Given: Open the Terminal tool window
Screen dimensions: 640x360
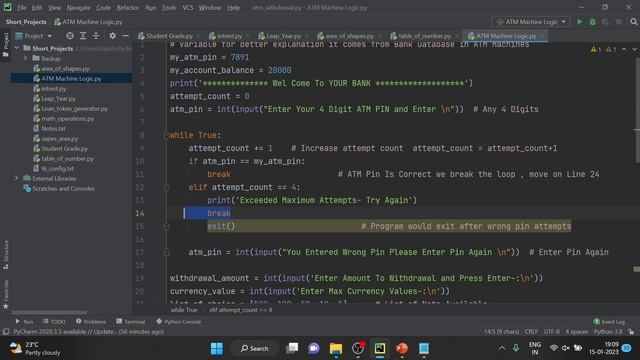Looking at the screenshot, I should pyautogui.click(x=131, y=322).
